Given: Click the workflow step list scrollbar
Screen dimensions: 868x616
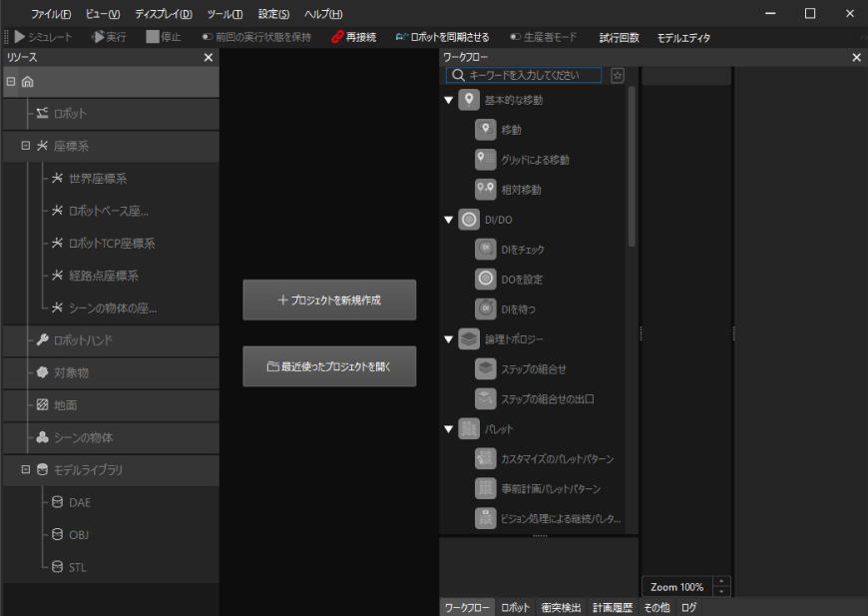Looking at the screenshot, I should (x=632, y=166).
